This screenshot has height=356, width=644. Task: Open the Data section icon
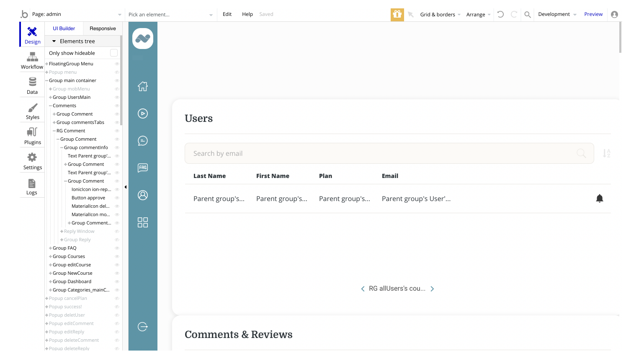click(32, 85)
